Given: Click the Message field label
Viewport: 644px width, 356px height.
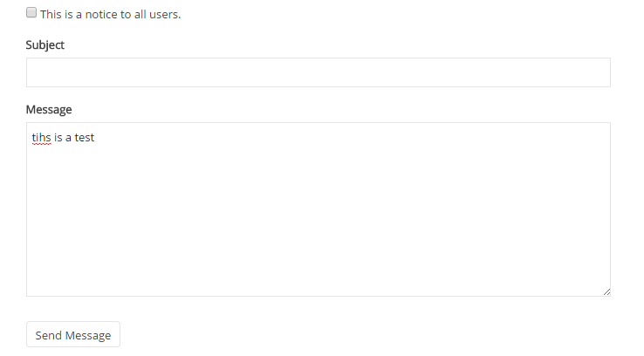Looking at the screenshot, I should click(49, 109).
